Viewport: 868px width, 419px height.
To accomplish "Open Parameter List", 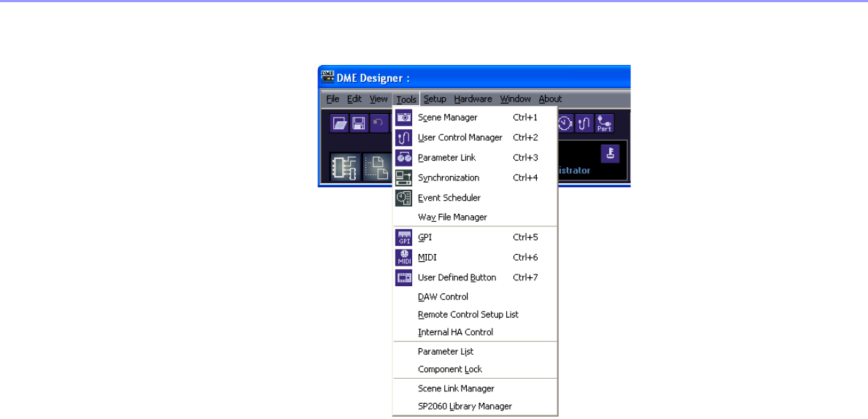I will [x=475, y=351].
